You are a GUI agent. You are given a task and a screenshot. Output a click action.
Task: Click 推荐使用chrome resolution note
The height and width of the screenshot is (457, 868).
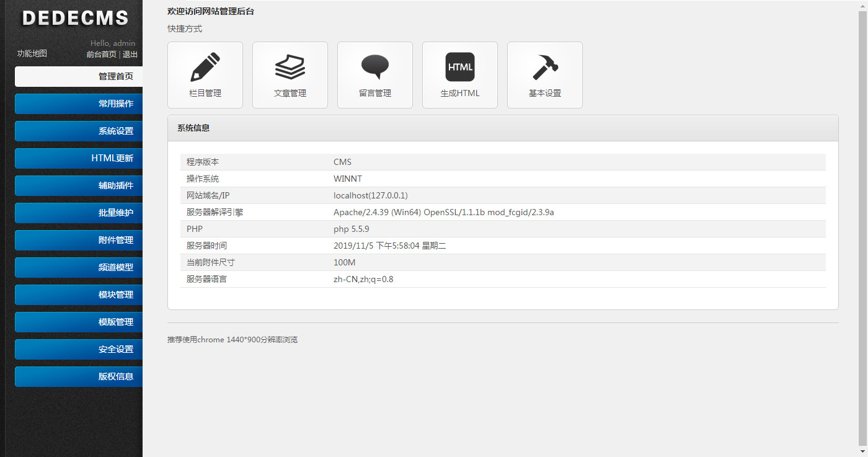[232, 340]
